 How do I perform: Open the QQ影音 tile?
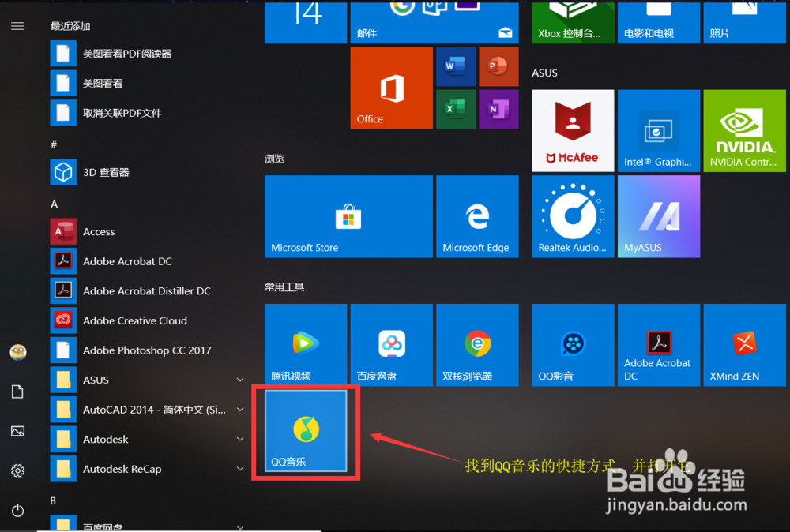(573, 345)
